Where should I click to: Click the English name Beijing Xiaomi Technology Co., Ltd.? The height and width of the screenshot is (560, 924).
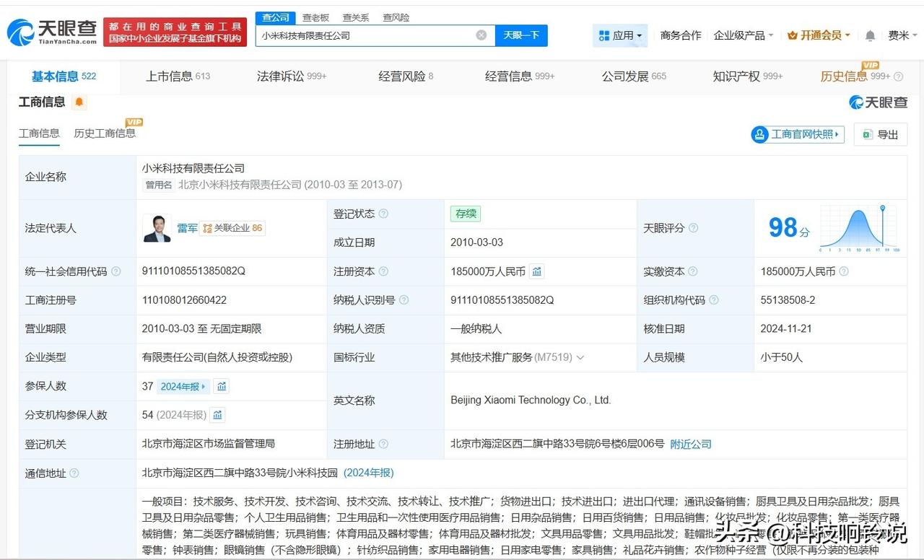(531, 401)
